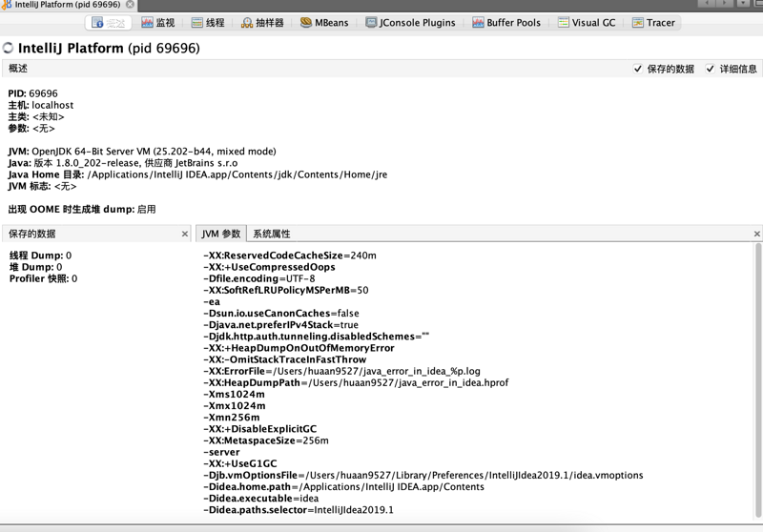Click the Buffer Pools chart icon

tap(478, 22)
